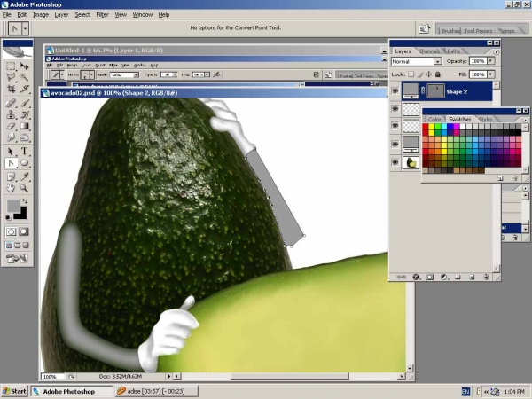Delete layer with trash icon in Layers

click(x=486, y=277)
